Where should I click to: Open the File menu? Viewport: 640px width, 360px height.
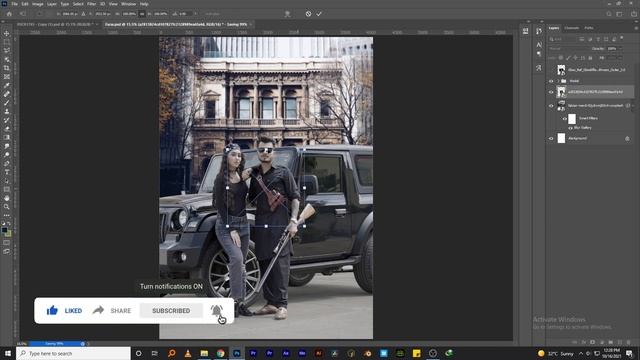[x=14, y=4]
